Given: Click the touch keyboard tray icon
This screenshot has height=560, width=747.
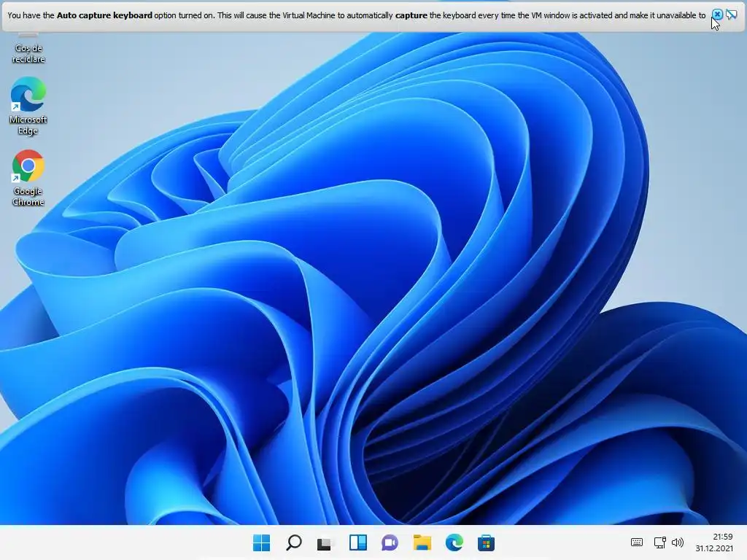Looking at the screenshot, I should (637, 542).
